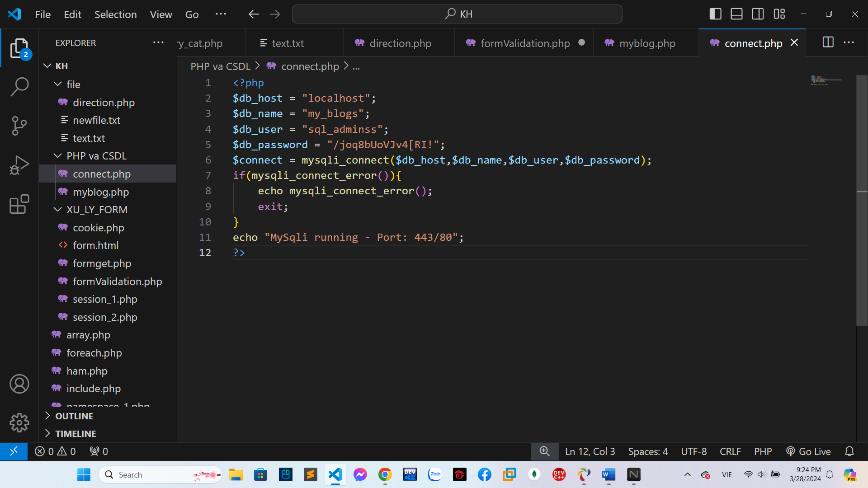Toggle the primary side bar visibility
This screenshot has width=868, height=488.
(x=715, y=14)
